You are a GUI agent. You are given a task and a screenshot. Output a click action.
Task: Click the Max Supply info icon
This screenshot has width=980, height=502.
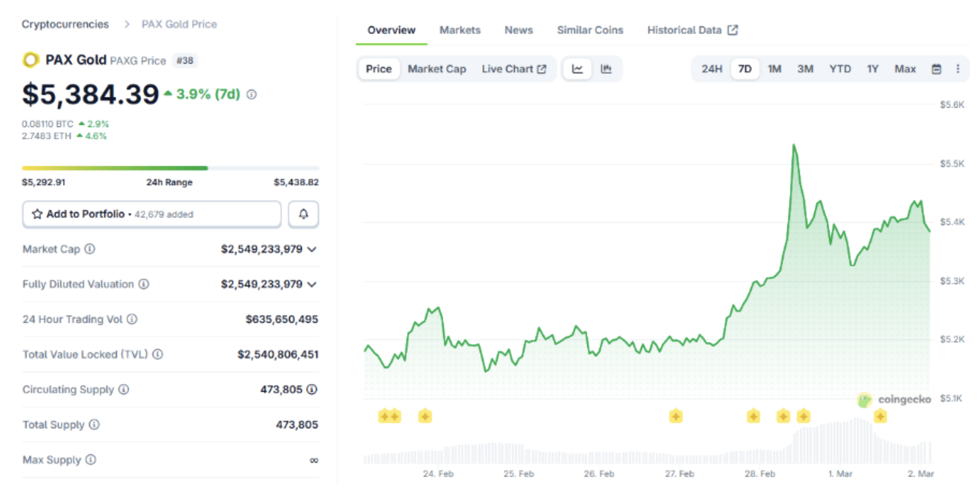pos(91,460)
